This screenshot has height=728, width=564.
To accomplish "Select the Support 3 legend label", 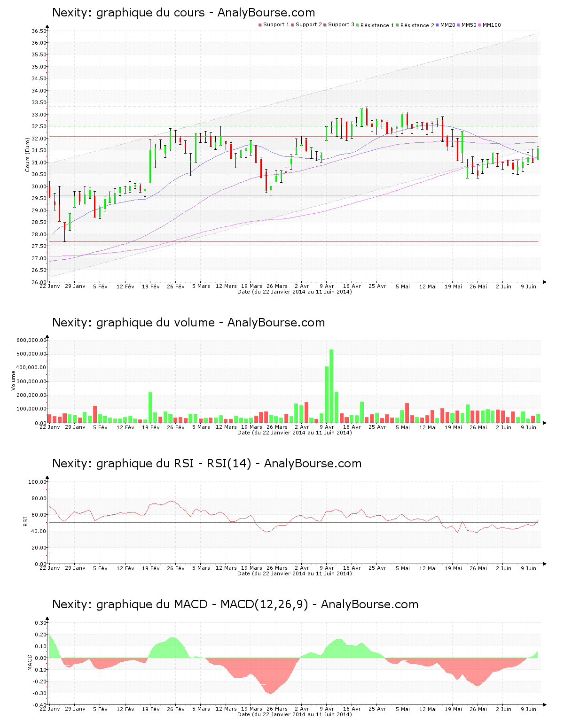I will pyautogui.click(x=341, y=25).
